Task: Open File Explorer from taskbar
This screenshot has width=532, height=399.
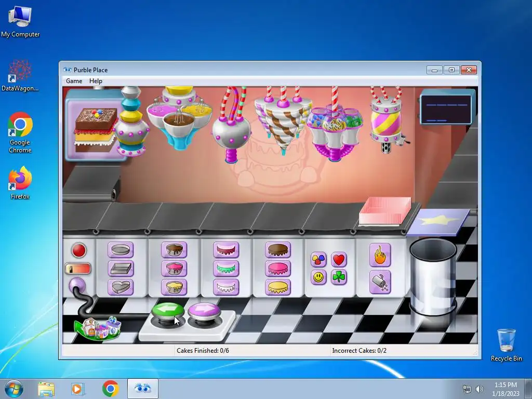Action: 46,389
